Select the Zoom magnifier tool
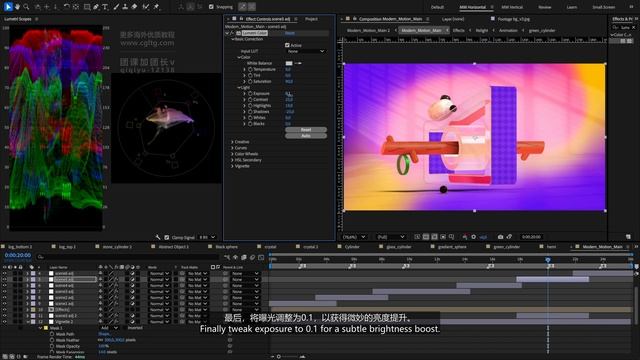The image size is (640, 360). [x=27, y=7]
